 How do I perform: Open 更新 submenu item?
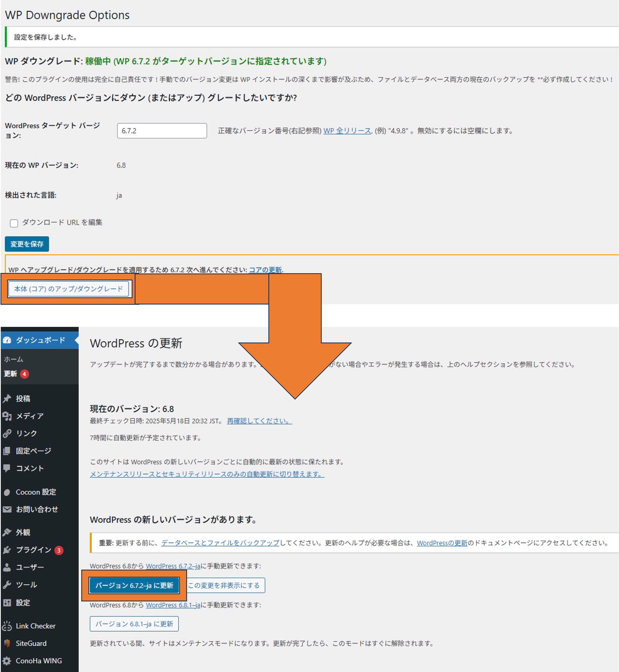(10, 374)
